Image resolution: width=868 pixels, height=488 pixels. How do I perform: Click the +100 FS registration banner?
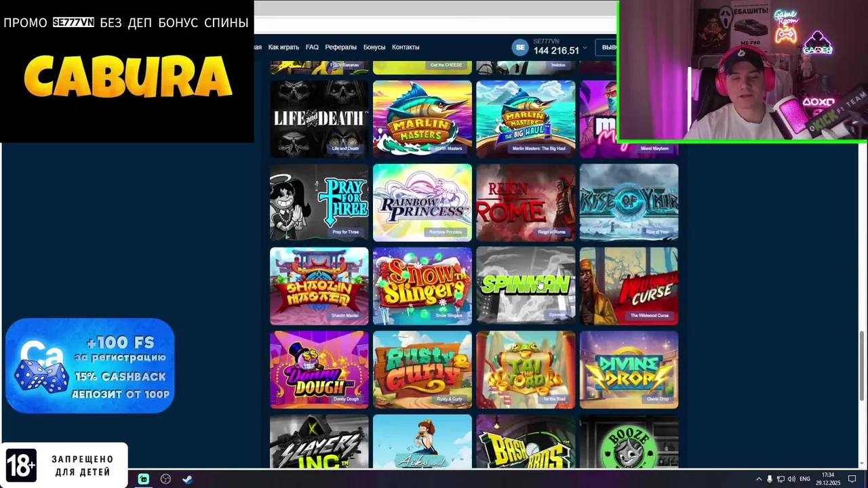point(90,366)
